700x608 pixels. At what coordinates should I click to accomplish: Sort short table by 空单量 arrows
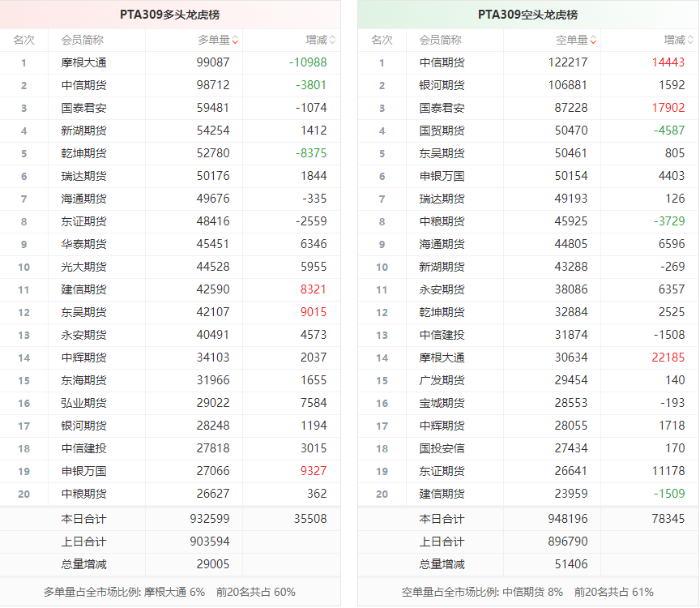(x=593, y=41)
